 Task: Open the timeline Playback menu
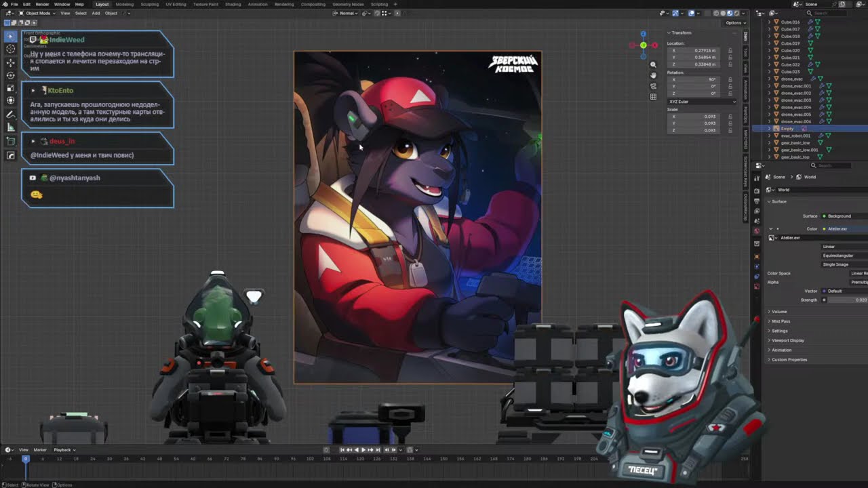pos(63,450)
